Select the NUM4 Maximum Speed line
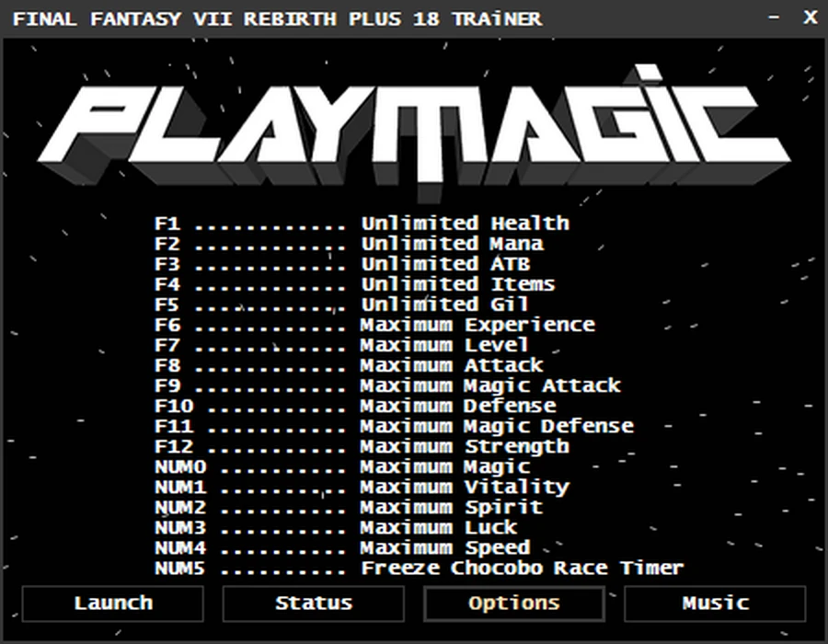The height and width of the screenshot is (644, 828). [342, 548]
